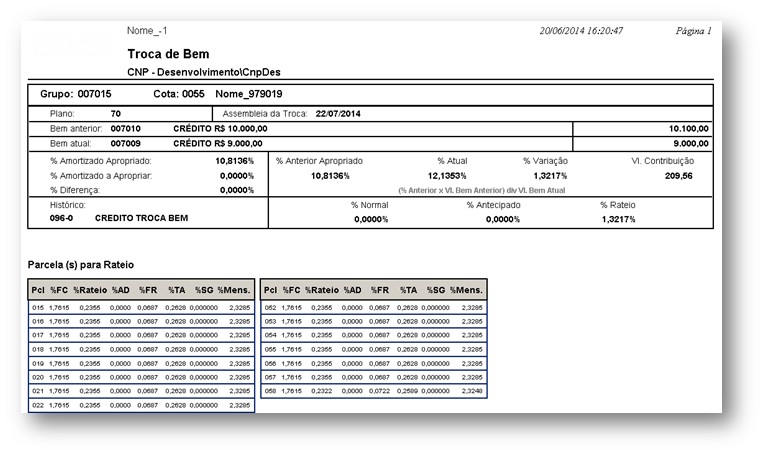Click the 'Bem atual:' label

pyautogui.click(x=71, y=144)
